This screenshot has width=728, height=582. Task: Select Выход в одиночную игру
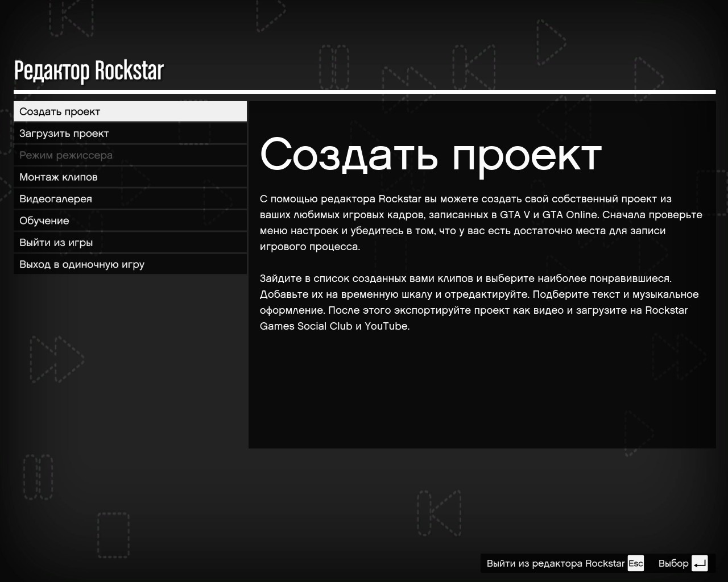pos(130,264)
